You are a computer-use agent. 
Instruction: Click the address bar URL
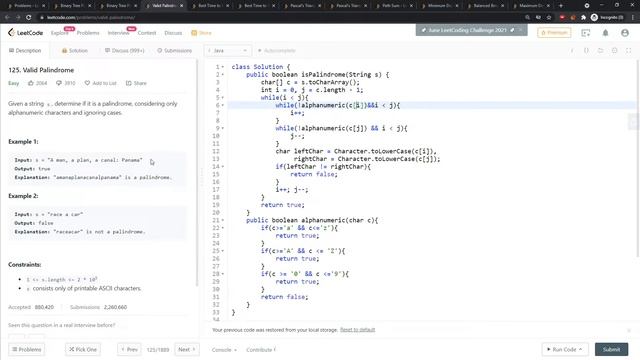pos(91,18)
